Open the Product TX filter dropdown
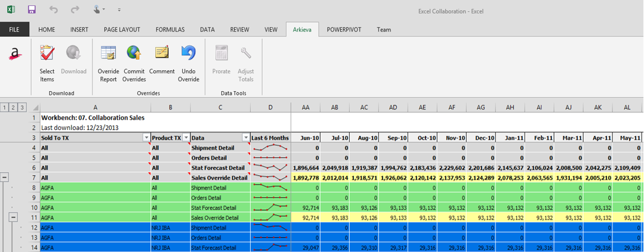The height and width of the screenshot is (252, 644). 186,138
